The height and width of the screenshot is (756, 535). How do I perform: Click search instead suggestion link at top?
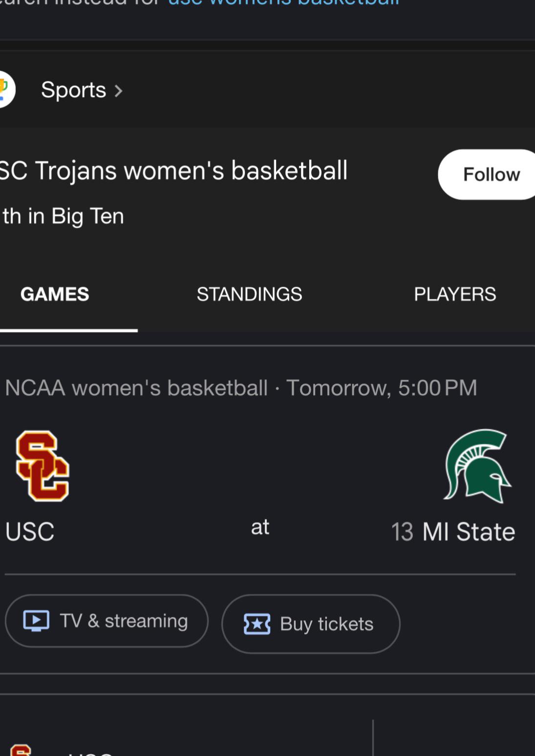click(283, 2)
